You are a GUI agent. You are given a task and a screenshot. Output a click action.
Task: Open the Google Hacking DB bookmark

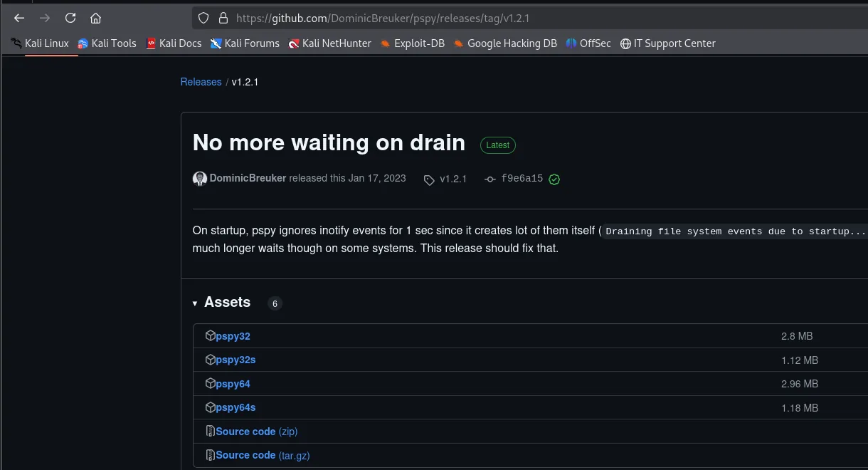pyautogui.click(x=505, y=43)
